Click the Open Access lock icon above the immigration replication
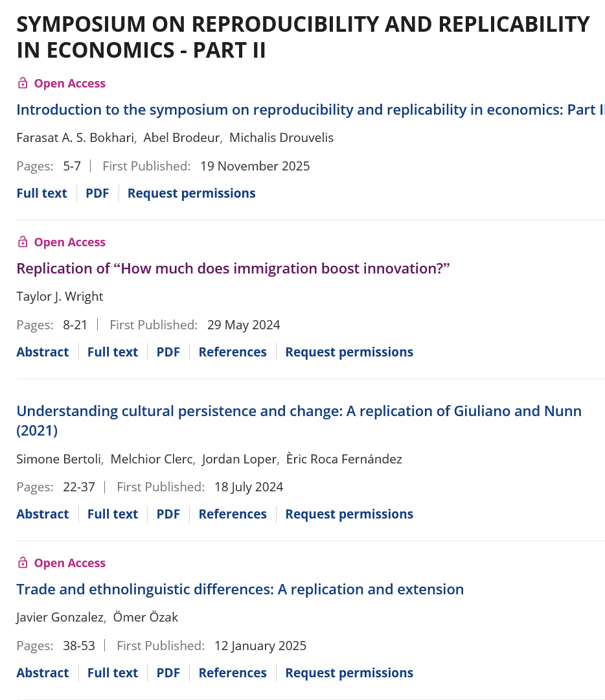The width and height of the screenshot is (605, 700). 23,242
